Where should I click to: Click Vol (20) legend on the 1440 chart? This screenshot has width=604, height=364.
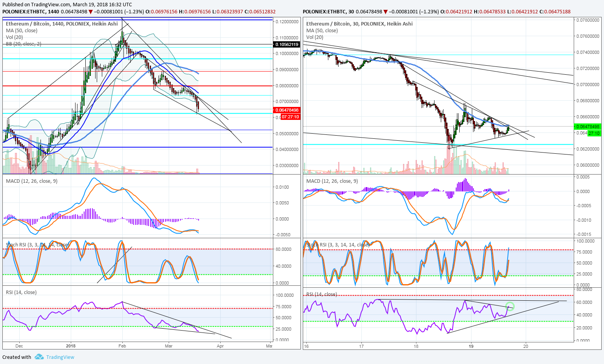15,37
